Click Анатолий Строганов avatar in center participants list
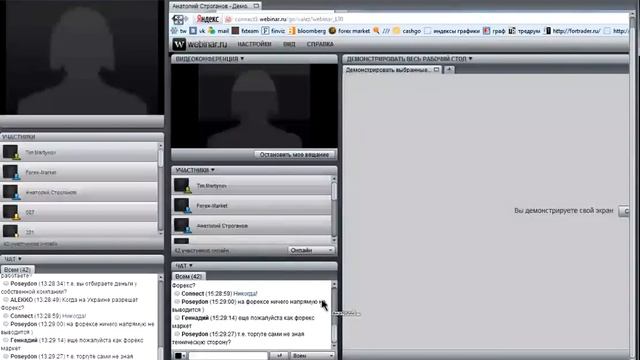640x360 pixels. [182, 225]
